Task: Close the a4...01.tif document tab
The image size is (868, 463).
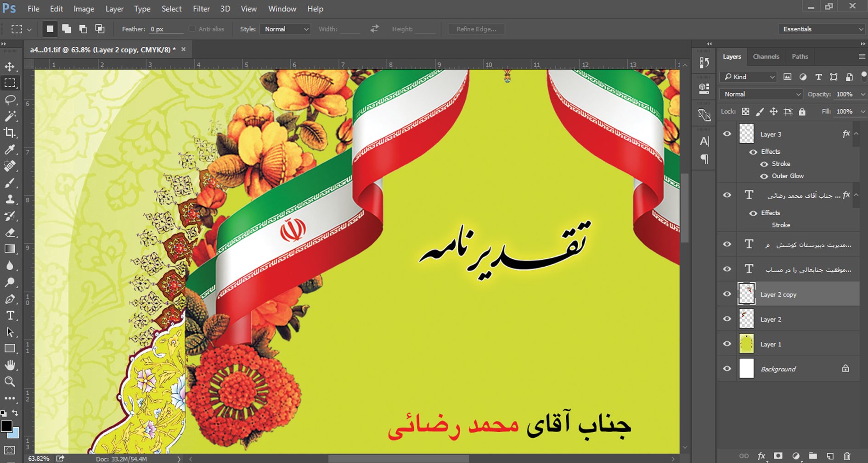Action: 183,49
